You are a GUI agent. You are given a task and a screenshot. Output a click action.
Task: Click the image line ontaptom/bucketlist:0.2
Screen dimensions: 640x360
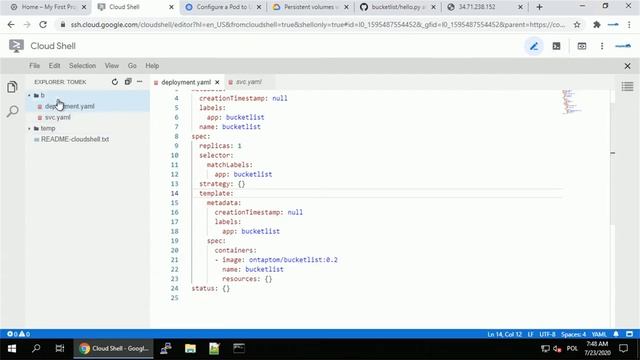280,260
